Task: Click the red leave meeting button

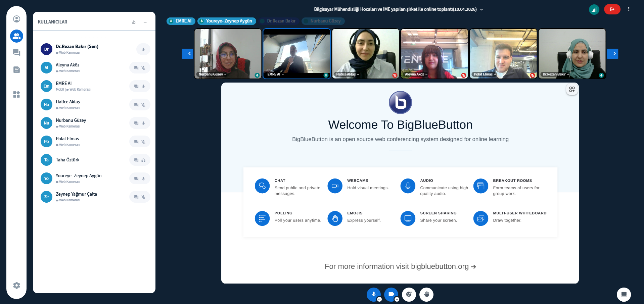Action: [x=612, y=9]
